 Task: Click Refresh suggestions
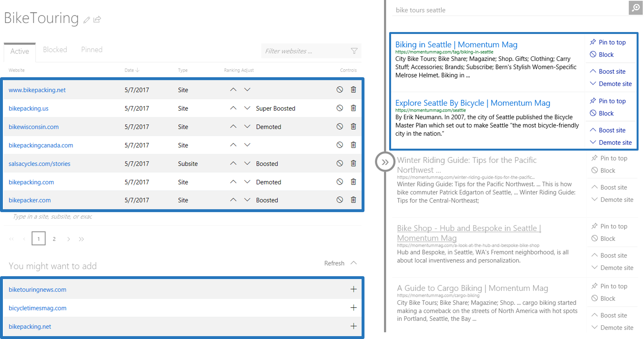click(334, 263)
